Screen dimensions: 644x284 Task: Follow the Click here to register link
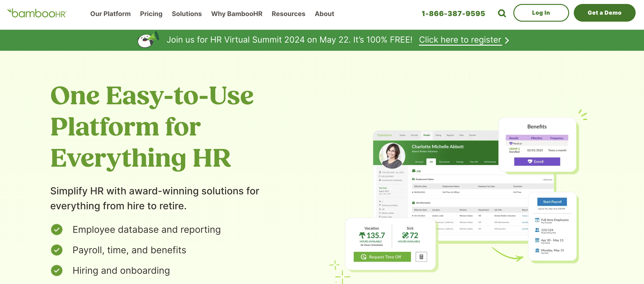tap(460, 40)
